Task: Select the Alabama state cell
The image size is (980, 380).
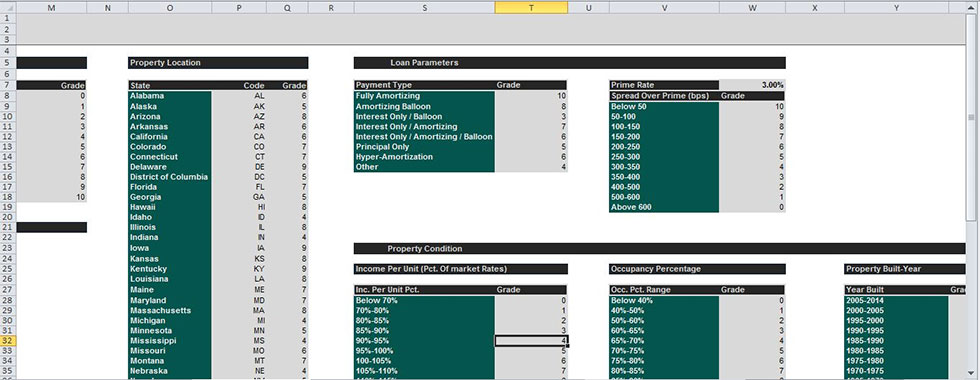Action: click(x=170, y=96)
